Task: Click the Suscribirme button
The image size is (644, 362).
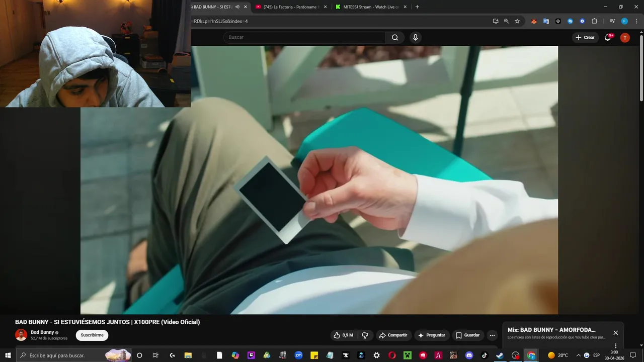Action: 92,335
